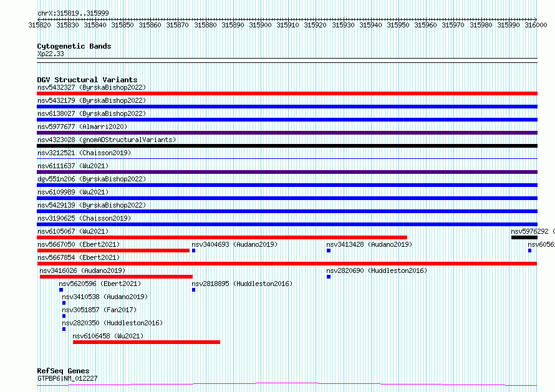Open nsv3416026 (Audano2019) label

click(x=82, y=270)
